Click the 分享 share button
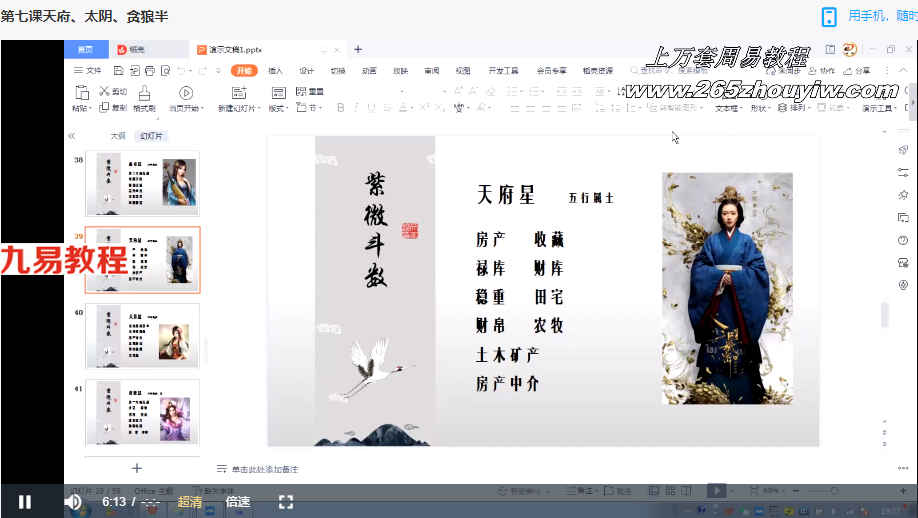The height and width of the screenshot is (518, 918). coord(857,70)
